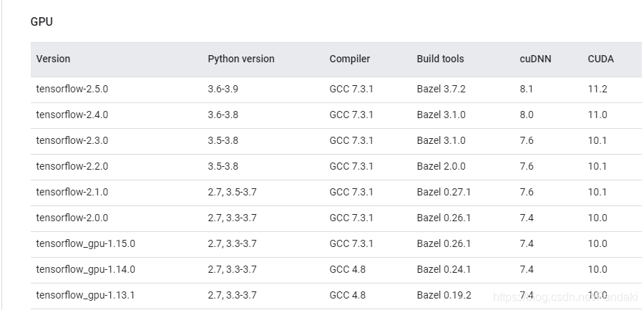Select the tensorflow-2.3.0 version cell

[72, 140]
